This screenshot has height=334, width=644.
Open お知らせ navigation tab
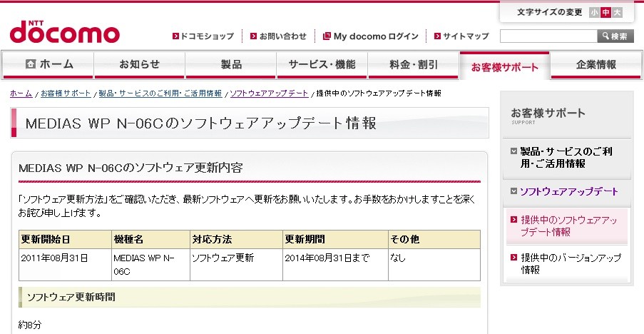139,65
